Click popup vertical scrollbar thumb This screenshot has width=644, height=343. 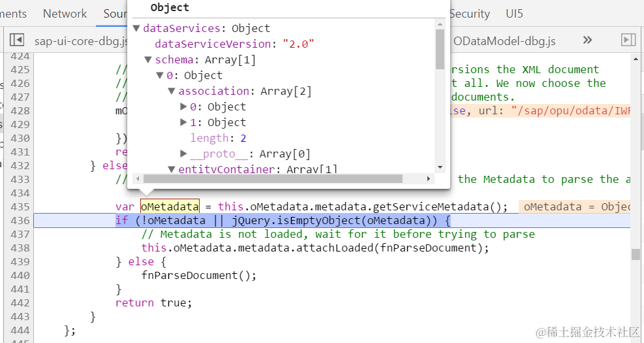(440, 49)
